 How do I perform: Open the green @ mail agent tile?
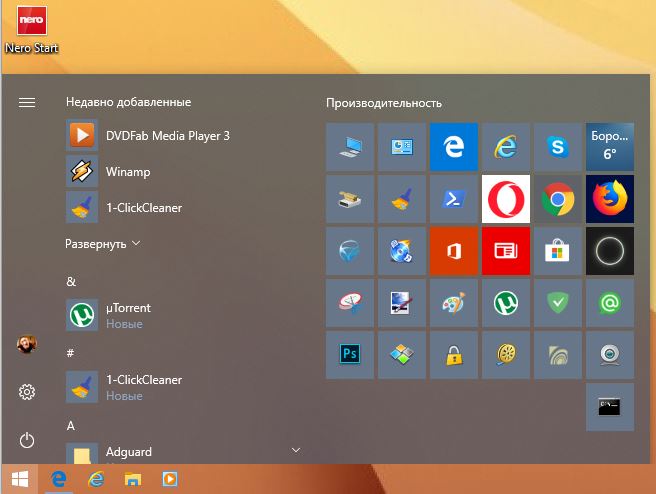[x=610, y=303]
